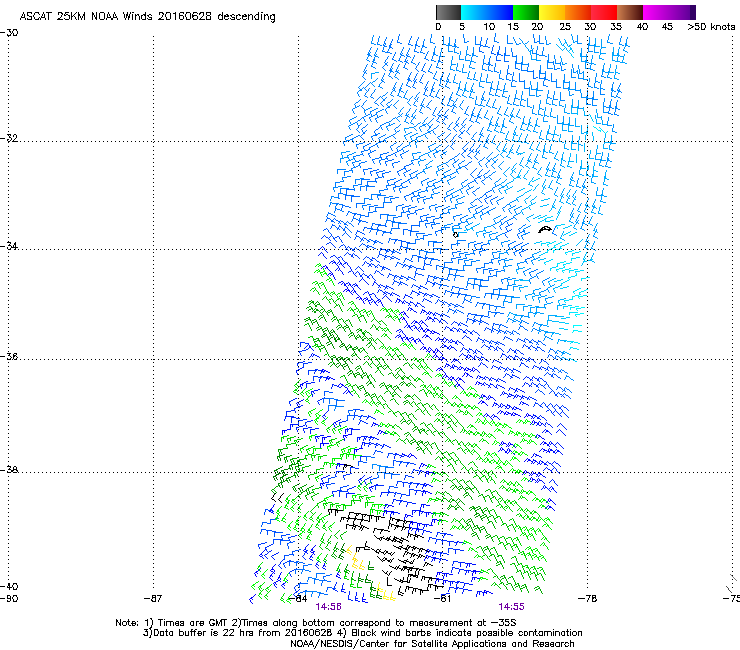
Task: Click the green 15-20 knots color segment
Action: coord(526,12)
